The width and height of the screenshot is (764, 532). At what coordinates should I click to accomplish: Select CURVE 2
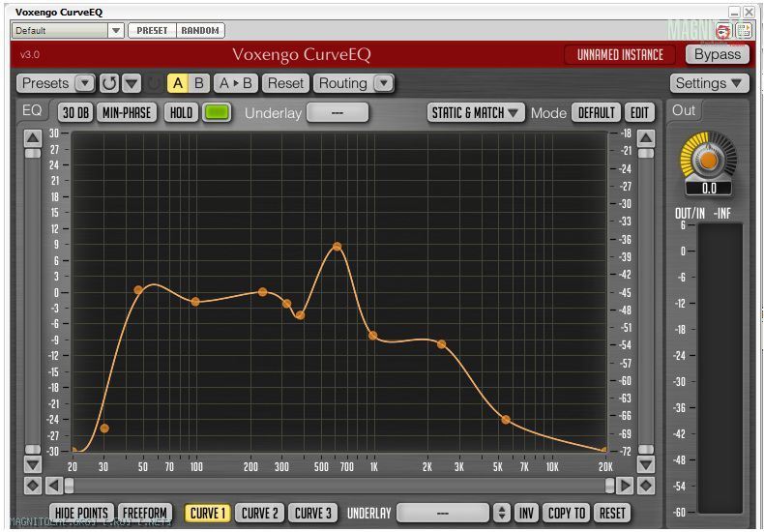[x=260, y=514]
